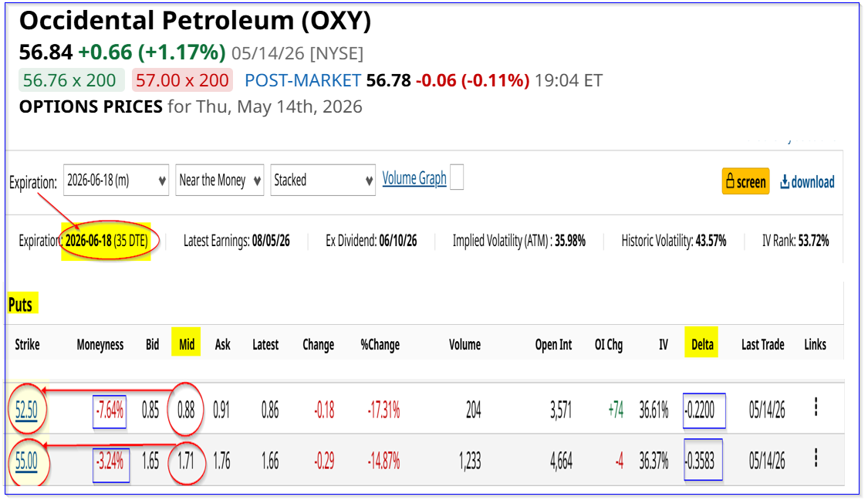Open three-dot links menu for 55.00 strike

(x=816, y=458)
